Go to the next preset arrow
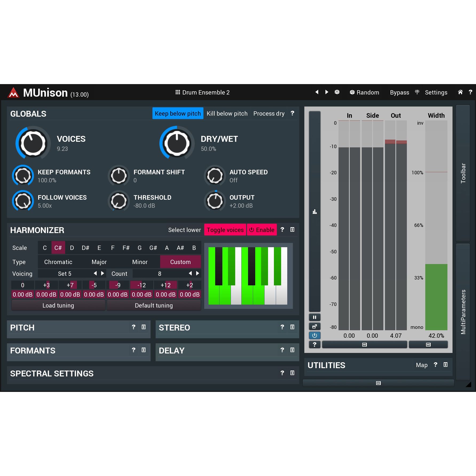The image size is (476, 476). pyautogui.click(x=327, y=92)
